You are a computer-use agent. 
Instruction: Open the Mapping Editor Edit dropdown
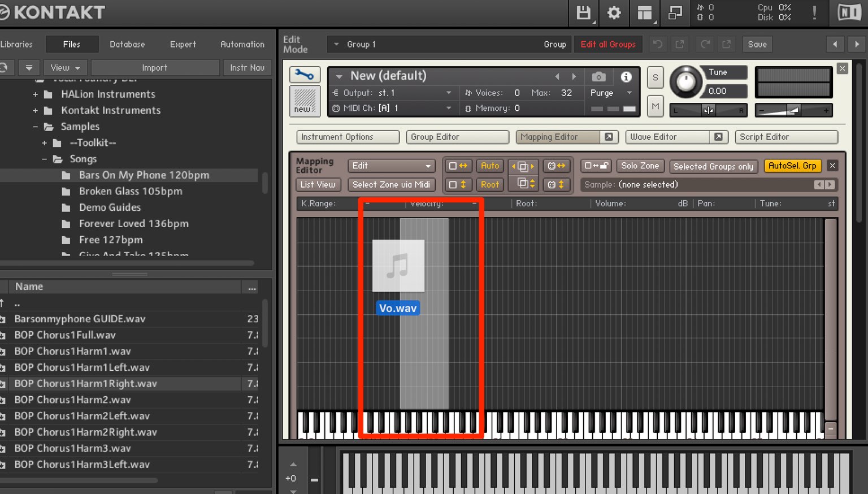[391, 166]
